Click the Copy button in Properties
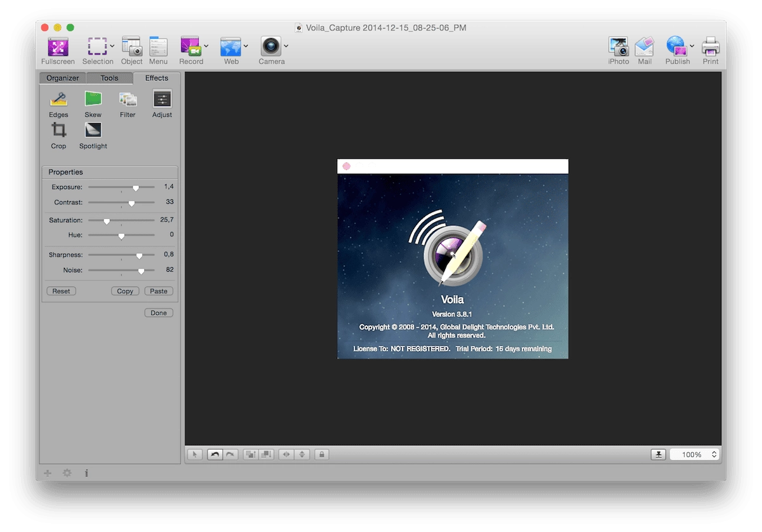The width and height of the screenshot is (762, 532). (x=125, y=291)
